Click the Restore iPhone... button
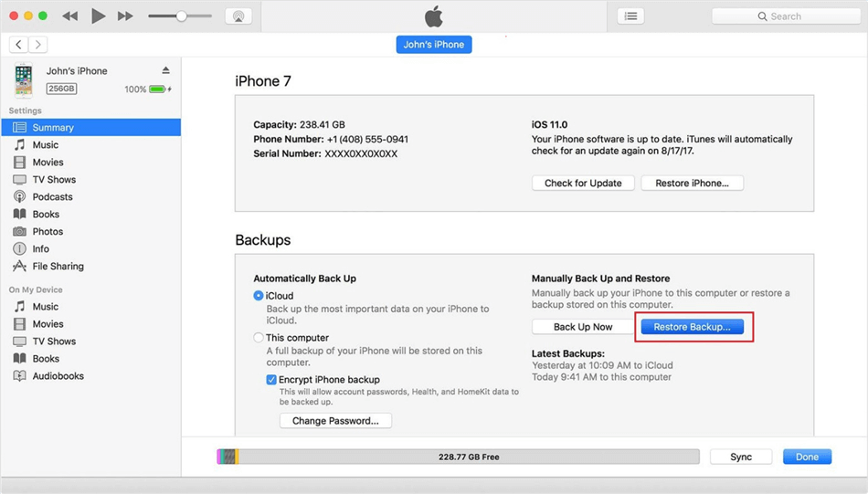Image resolution: width=868 pixels, height=494 pixels. (x=692, y=184)
